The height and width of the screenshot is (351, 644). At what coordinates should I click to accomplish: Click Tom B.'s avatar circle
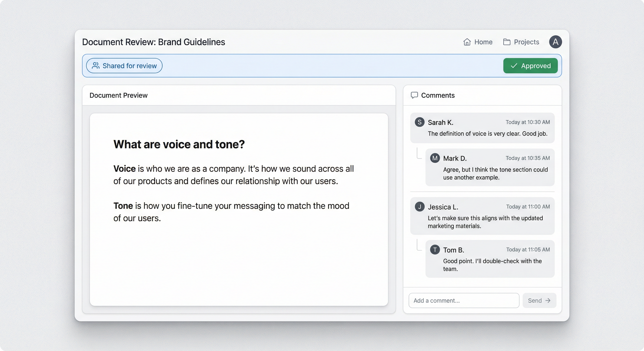click(435, 250)
